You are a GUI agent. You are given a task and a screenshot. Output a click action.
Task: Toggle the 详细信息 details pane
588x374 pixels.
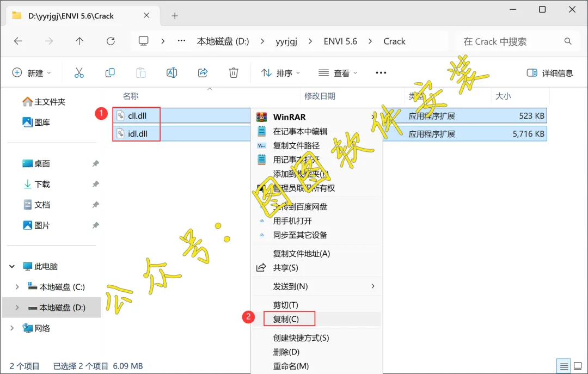tap(550, 73)
